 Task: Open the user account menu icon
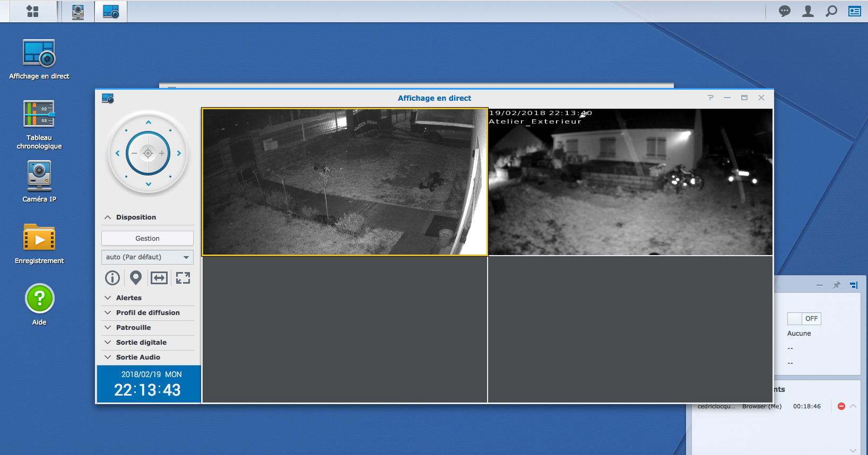coord(808,11)
